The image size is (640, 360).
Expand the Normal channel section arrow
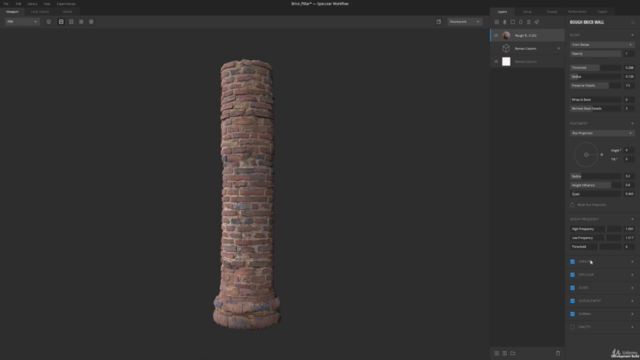tap(632, 314)
